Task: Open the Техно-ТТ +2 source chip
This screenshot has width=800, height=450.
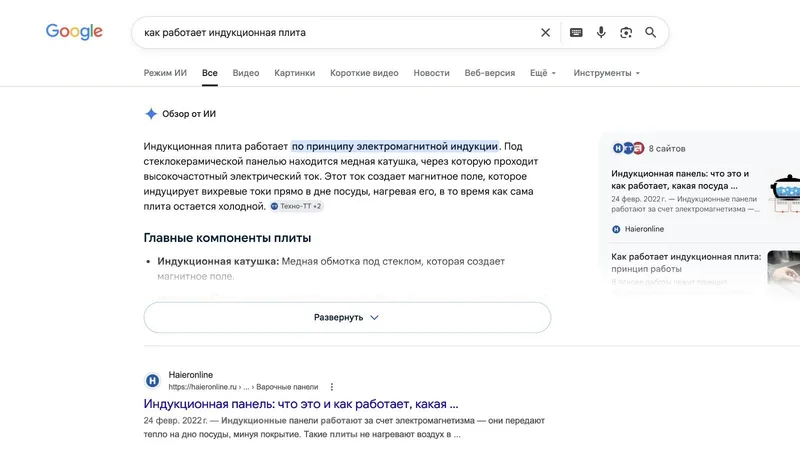Action: click(x=296, y=206)
